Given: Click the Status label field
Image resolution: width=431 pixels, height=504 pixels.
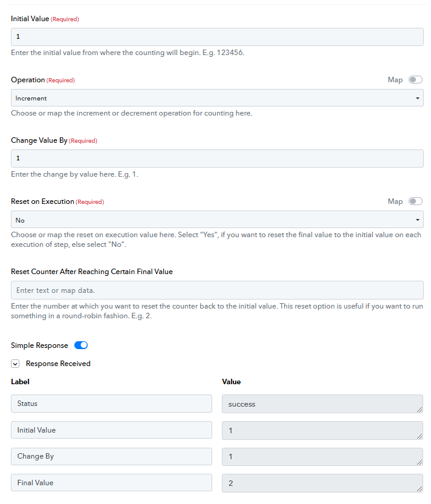Looking at the screenshot, I should pos(111,404).
